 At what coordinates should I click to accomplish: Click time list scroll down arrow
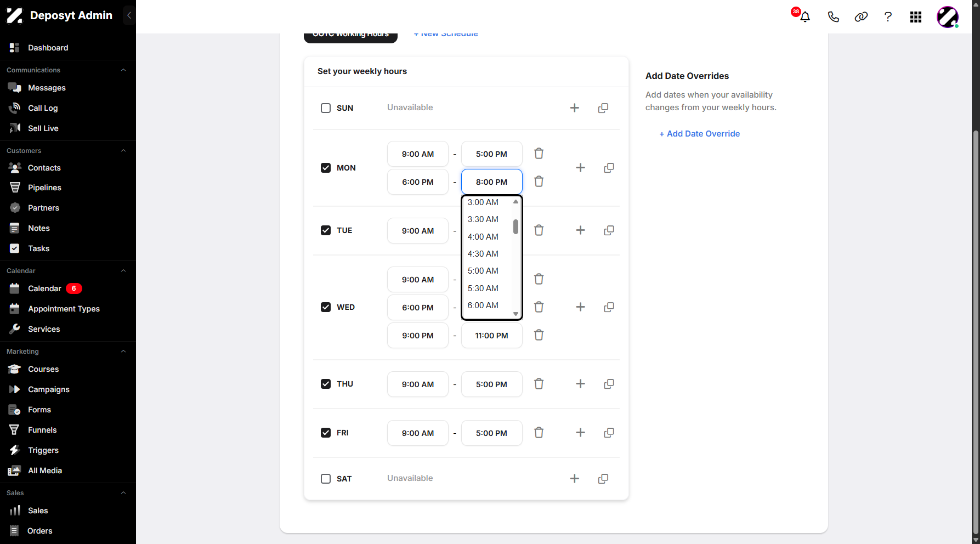click(x=516, y=314)
